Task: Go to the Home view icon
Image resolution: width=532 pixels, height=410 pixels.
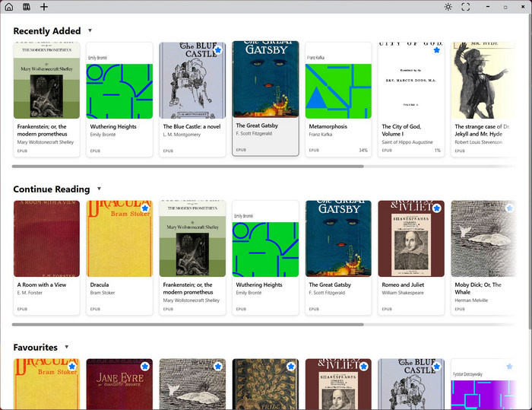Action: point(9,7)
